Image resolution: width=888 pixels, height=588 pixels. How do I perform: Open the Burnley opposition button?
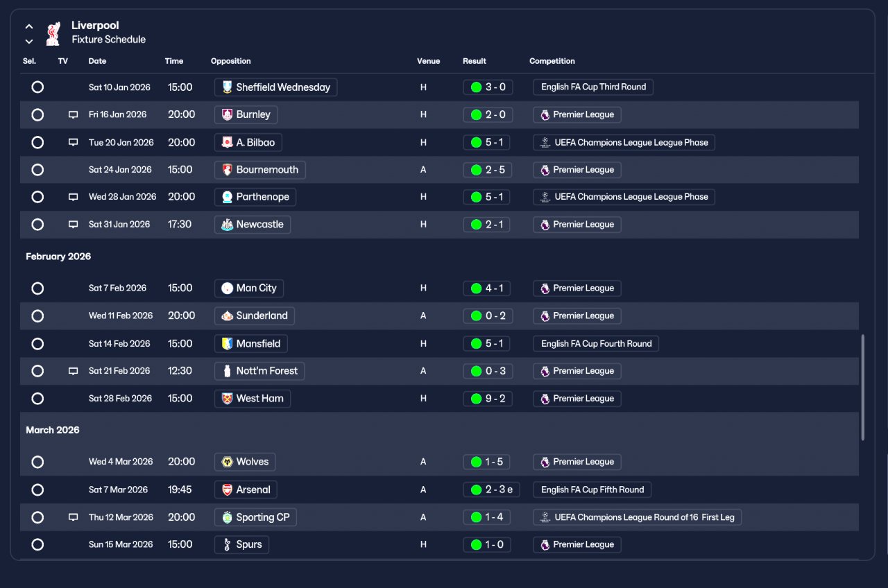point(246,115)
